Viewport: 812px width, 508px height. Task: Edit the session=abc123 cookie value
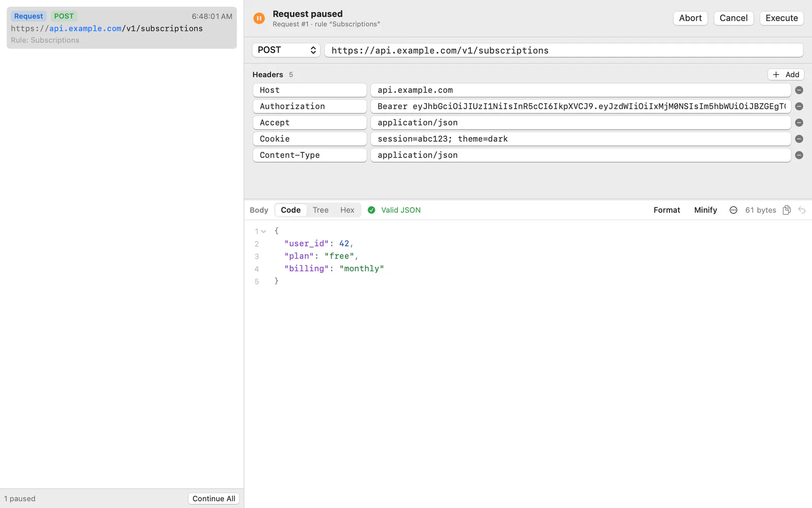(581, 139)
